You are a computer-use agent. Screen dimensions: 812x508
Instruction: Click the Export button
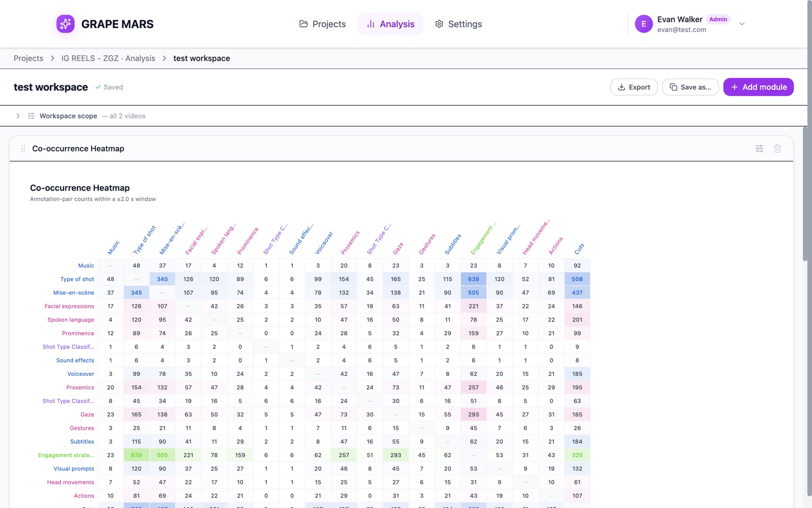tap(634, 87)
